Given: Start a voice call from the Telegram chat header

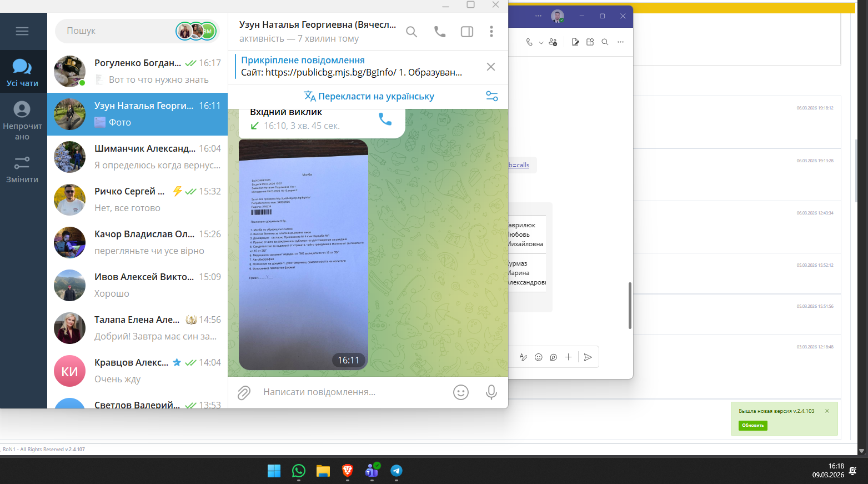Looking at the screenshot, I should click(440, 32).
